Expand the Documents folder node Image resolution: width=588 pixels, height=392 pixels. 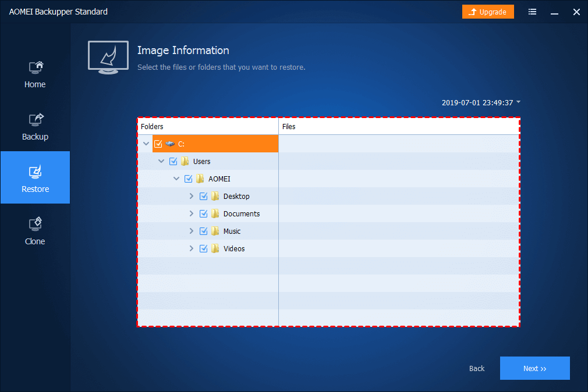tap(192, 213)
